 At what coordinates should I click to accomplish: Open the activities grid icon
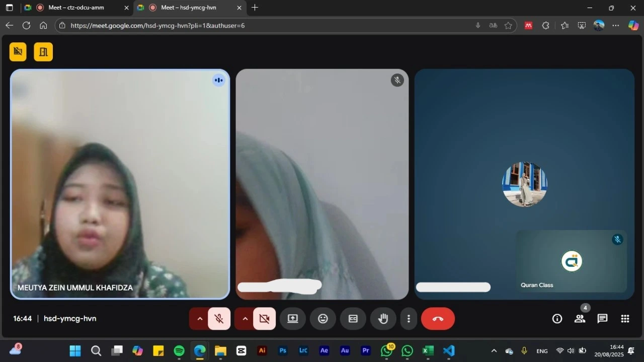[x=625, y=319]
